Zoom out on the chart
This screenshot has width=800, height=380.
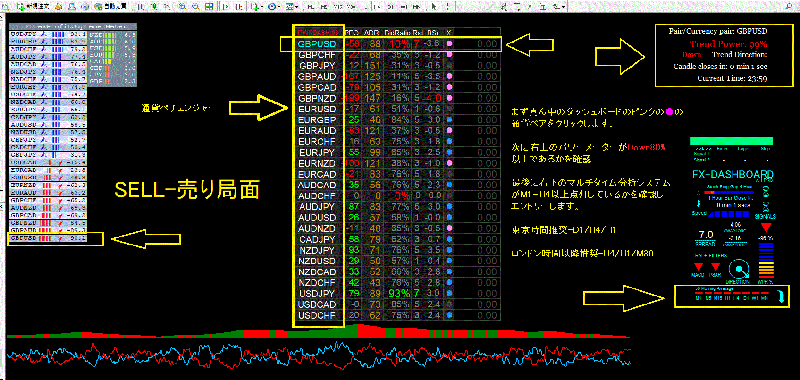[195, 7]
